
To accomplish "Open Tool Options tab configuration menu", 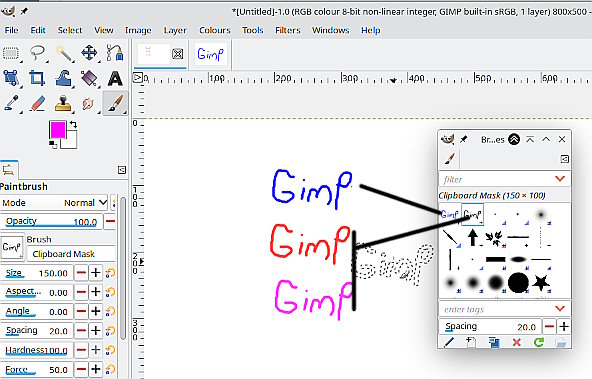I will tap(122, 170).
